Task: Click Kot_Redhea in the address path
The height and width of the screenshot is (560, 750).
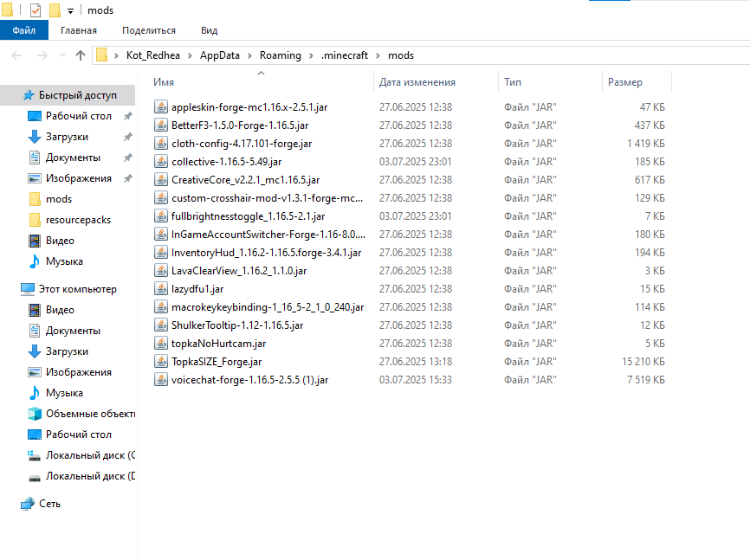Action: 153,55
